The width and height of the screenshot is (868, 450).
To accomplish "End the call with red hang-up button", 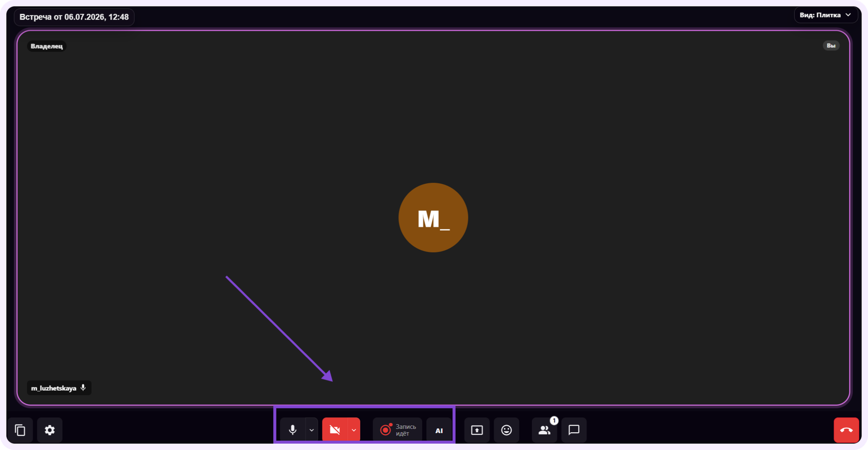I will pos(846,430).
